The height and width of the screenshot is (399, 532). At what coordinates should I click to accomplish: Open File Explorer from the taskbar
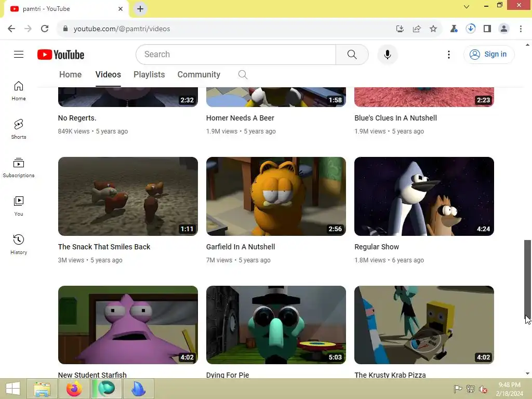pos(42,389)
